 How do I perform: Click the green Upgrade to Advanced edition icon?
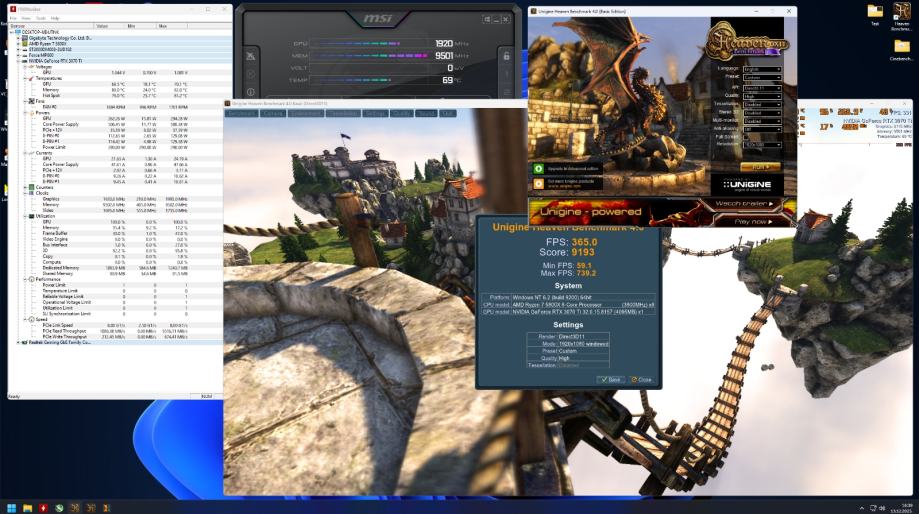(538, 169)
